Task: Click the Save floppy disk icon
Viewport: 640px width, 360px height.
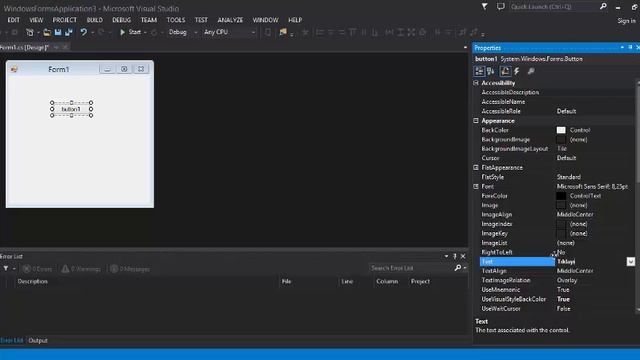Action: (x=58, y=32)
